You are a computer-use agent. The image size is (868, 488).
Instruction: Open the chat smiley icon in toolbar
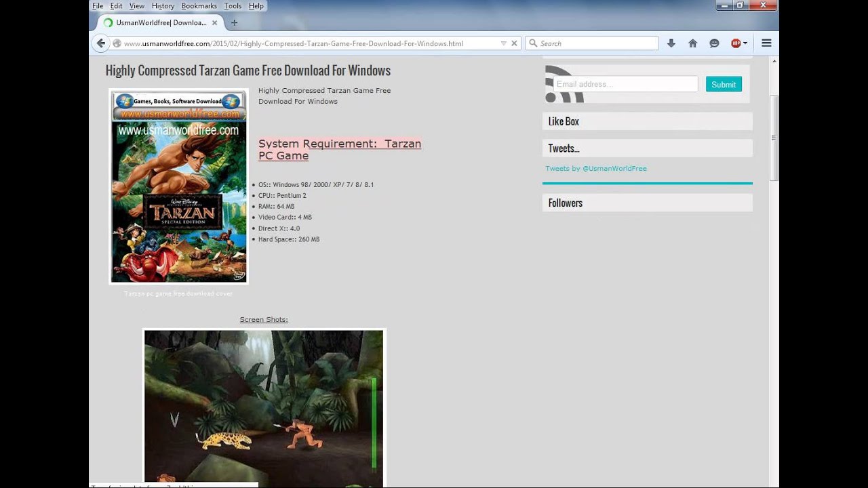[714, 43]
